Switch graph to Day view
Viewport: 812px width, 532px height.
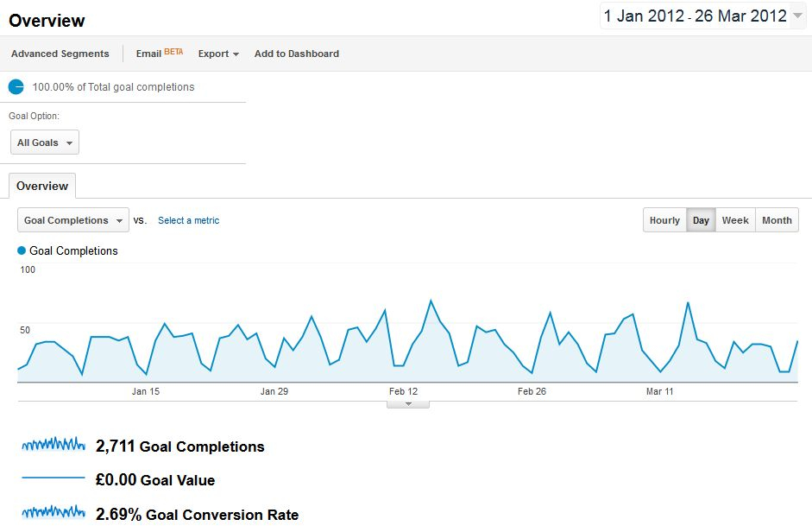[x=701, y=220]
